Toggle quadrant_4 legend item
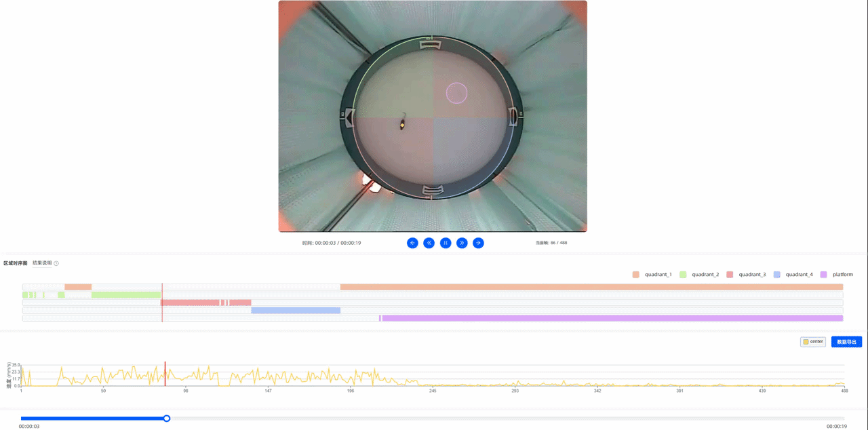Viewport: 868px width, 430px height. click(793, 275)
